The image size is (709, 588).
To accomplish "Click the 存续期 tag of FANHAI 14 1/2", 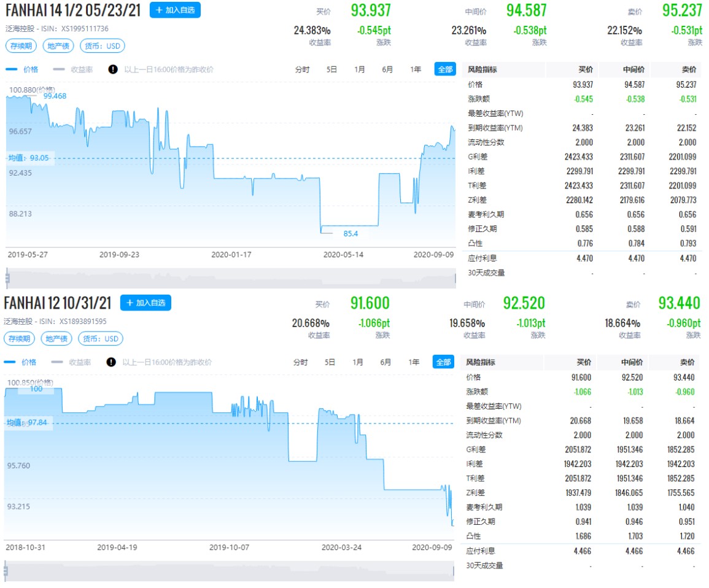I will point(21,45).
